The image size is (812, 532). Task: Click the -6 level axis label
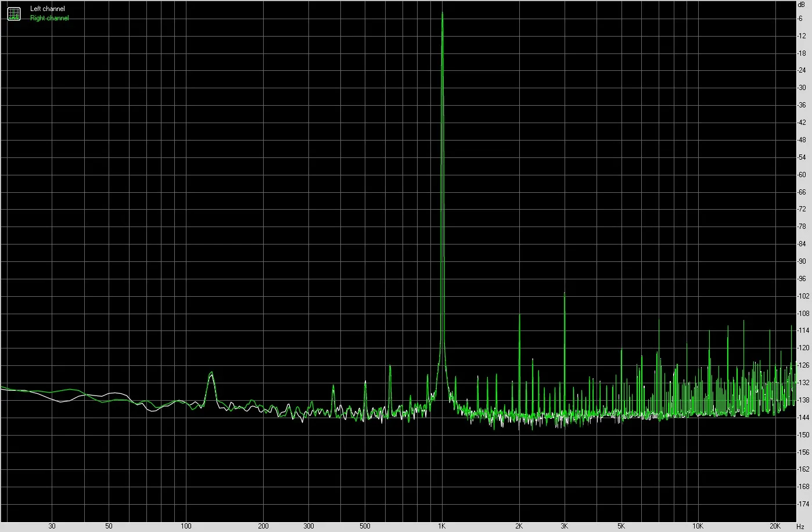tap(800, 19)
